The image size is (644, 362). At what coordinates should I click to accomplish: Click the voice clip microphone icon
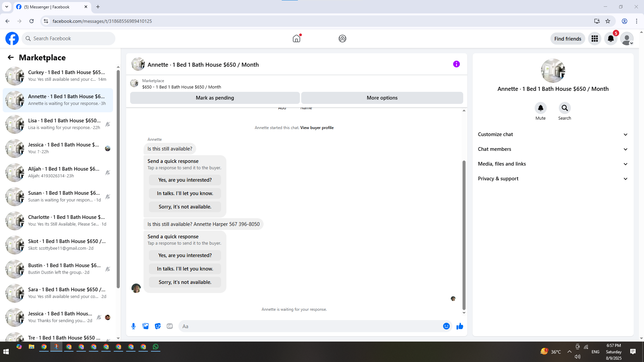coord(133,326)
